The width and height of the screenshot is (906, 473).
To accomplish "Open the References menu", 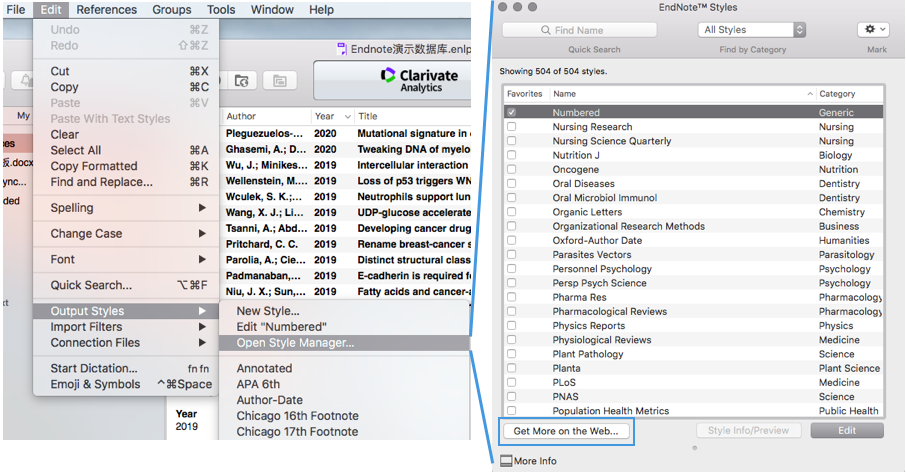I will click(x=106, y=10).
